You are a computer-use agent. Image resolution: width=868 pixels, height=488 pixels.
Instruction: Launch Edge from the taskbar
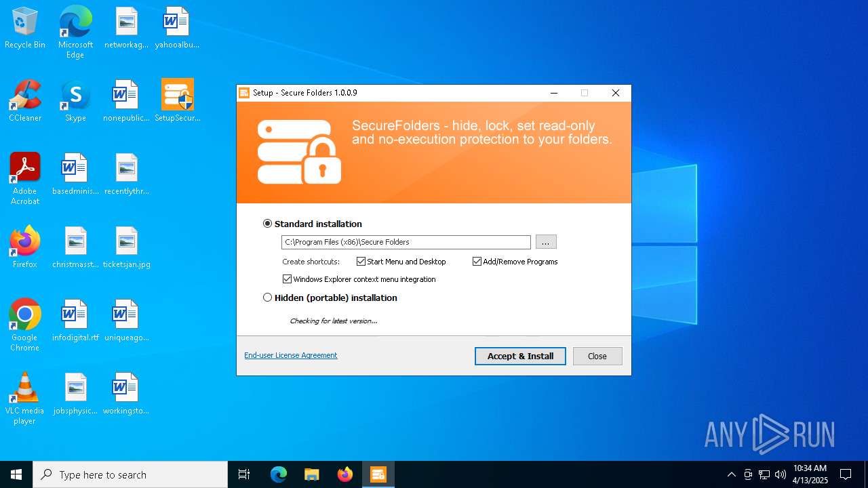279,474
